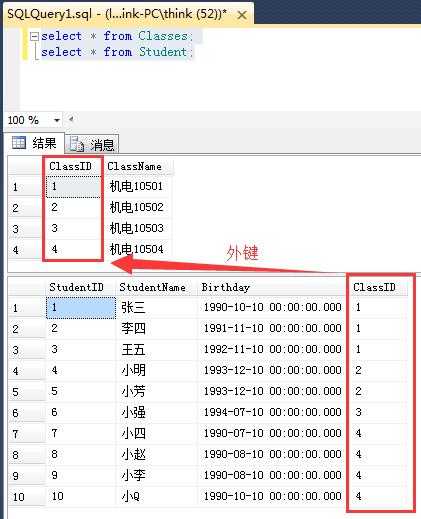Select cell 机电10504
This screenshot has height=519, width=421.
click(137, 249)
